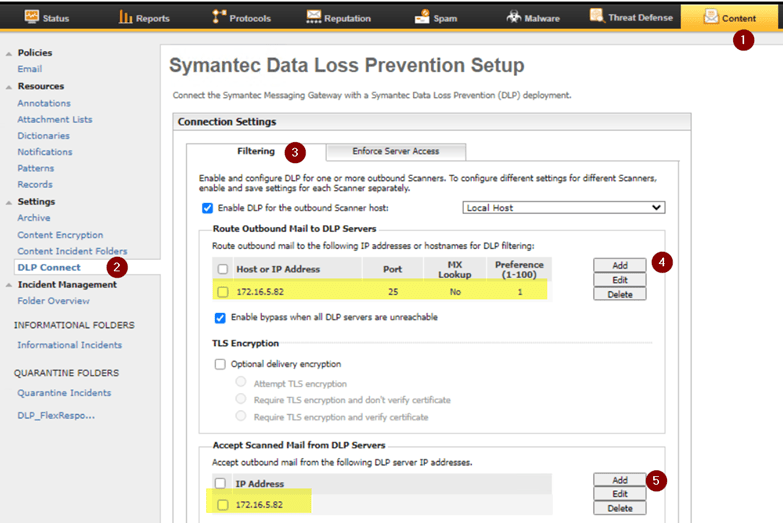The image size is (783, 523).
Task: Open the Content Encryption settings link
Action: pyautogui.click(x=60, y=235)
